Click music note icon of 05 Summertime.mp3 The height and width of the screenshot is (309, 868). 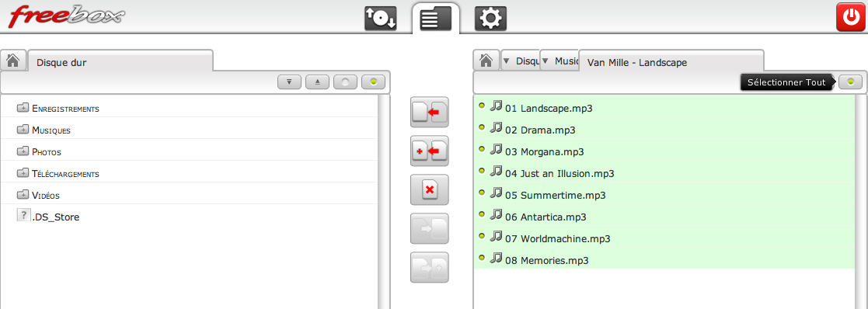(x=496, y=192)
